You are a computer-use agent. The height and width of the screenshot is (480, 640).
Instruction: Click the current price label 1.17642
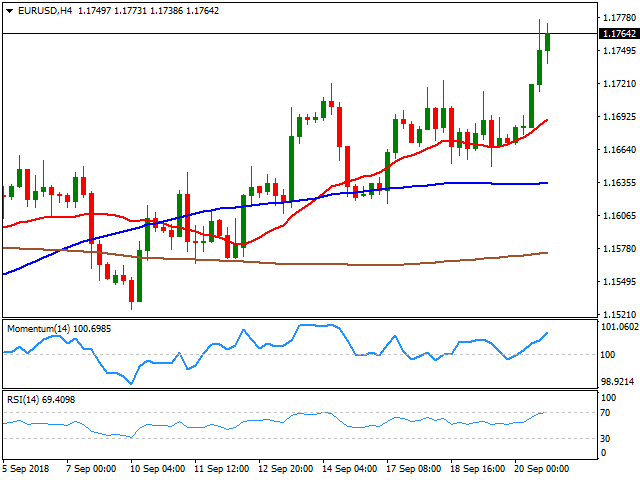click(x=619, y=33)
